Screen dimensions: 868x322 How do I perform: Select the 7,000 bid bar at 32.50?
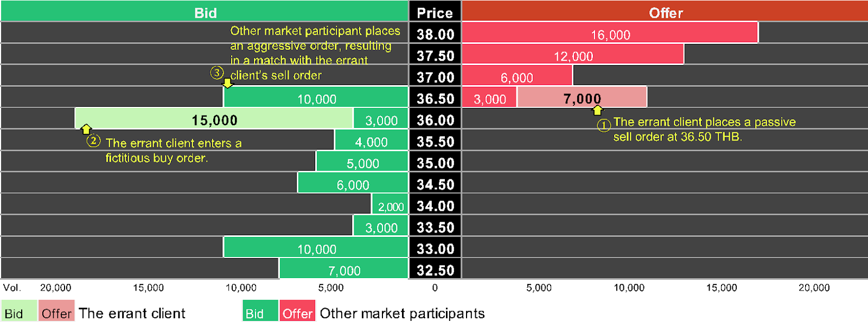coord(344,269)
